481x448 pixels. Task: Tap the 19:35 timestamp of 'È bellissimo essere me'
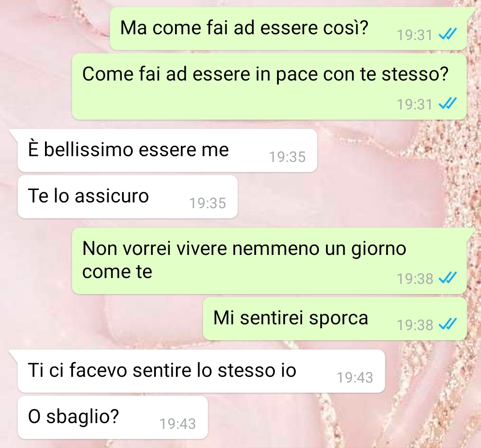tap(287, 157)
